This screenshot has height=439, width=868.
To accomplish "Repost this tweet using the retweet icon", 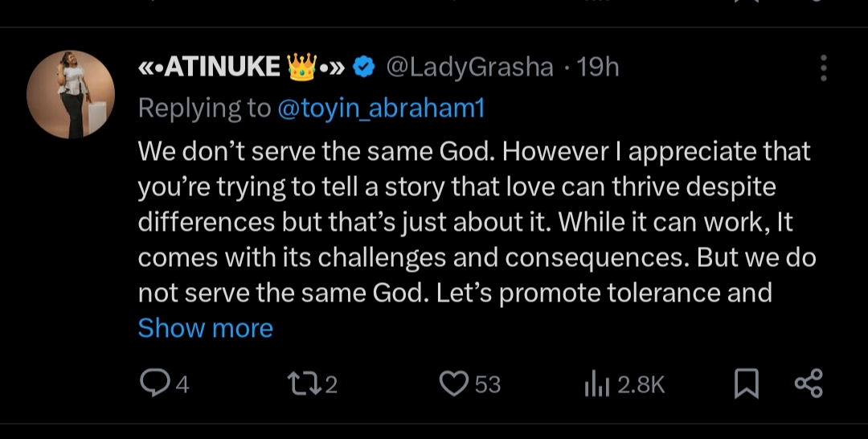I will point(304,384).
